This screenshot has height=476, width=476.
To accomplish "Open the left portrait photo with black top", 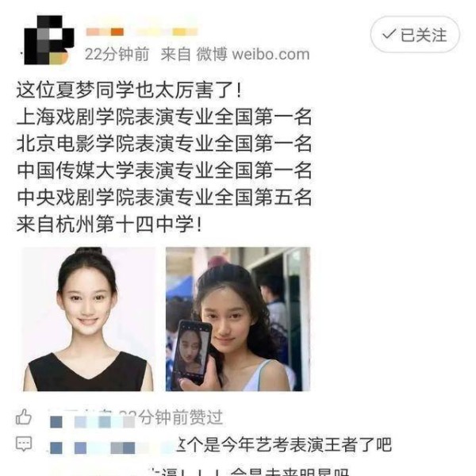I will [89, 319].
